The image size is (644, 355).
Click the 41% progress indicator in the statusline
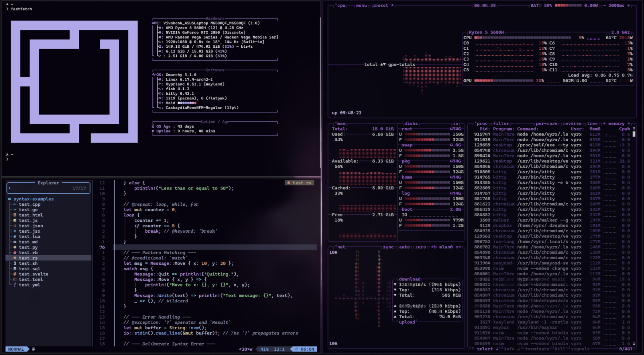pos(264,349)
